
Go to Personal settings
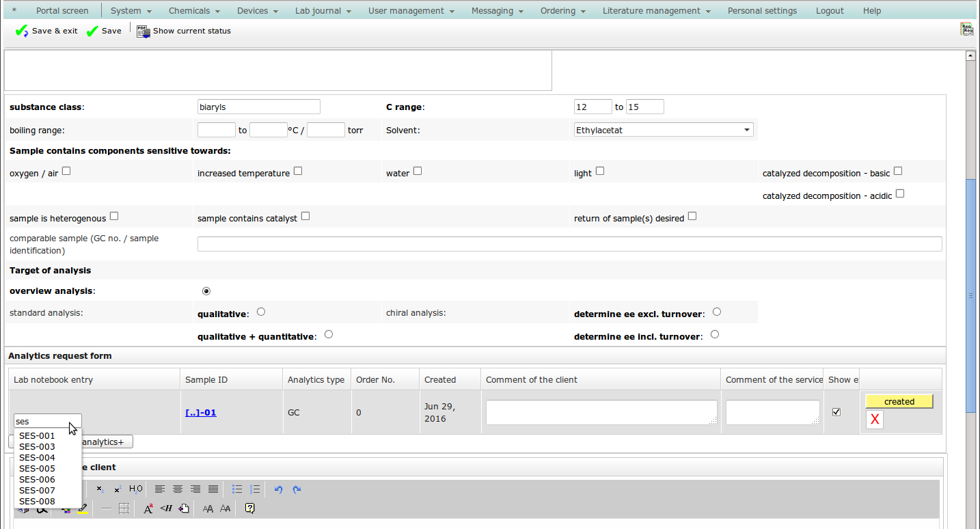pyautogui.click(x=762, y=11)
